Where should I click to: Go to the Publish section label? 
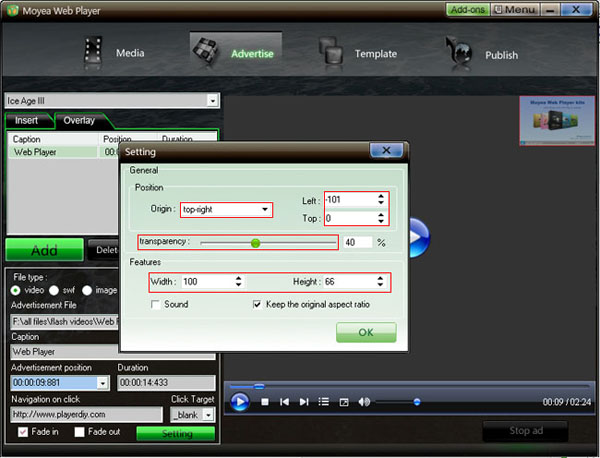pyautogui.click(x=501, y=55)
